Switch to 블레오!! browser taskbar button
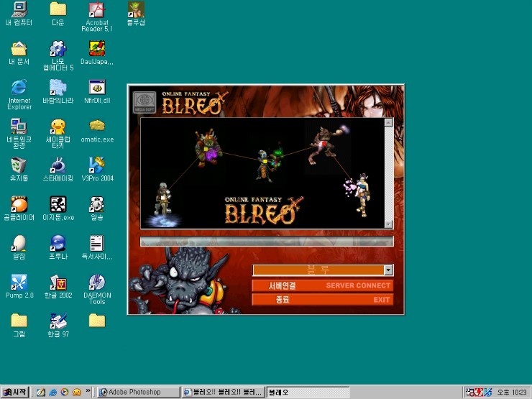Image resolution: width=532 pixels, height=399 pixels. (224, 393)
